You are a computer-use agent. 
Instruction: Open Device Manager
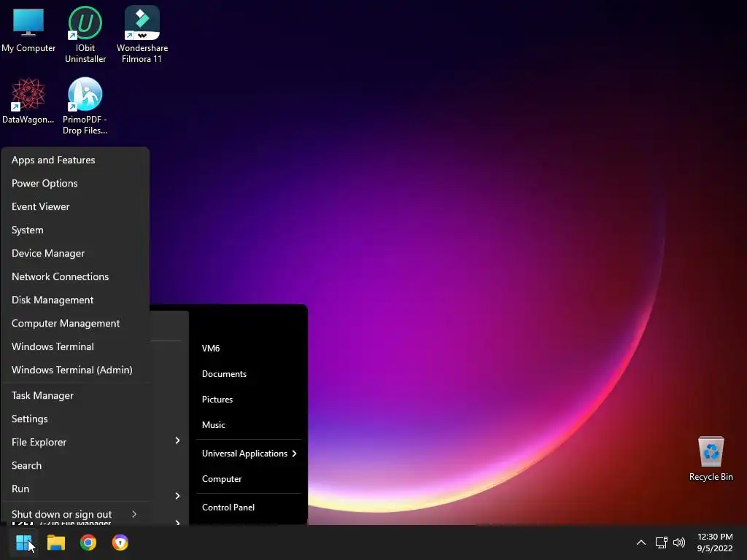(75, 253)
